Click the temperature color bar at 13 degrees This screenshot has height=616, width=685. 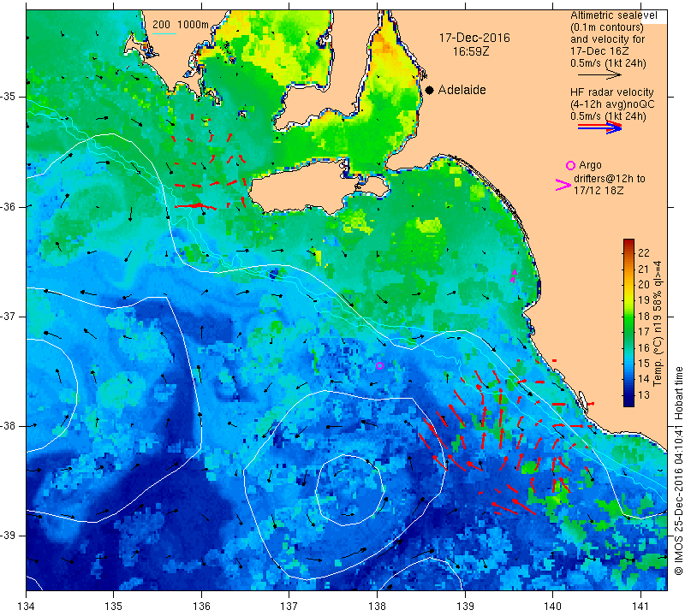click(628, 395)
